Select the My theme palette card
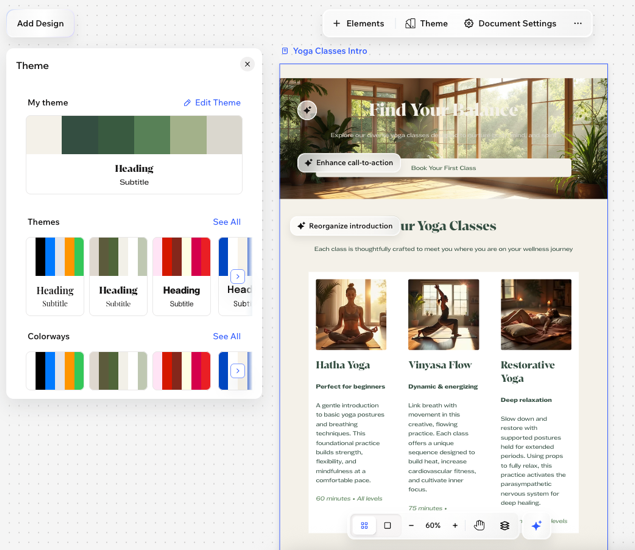Viewport: 635px width, 550px height. coord(134,155)
